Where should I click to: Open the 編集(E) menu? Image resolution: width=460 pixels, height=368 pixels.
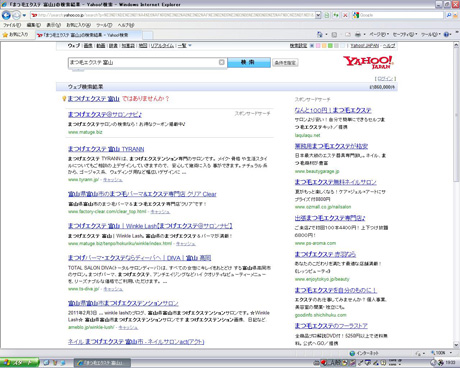pos(34,25)
